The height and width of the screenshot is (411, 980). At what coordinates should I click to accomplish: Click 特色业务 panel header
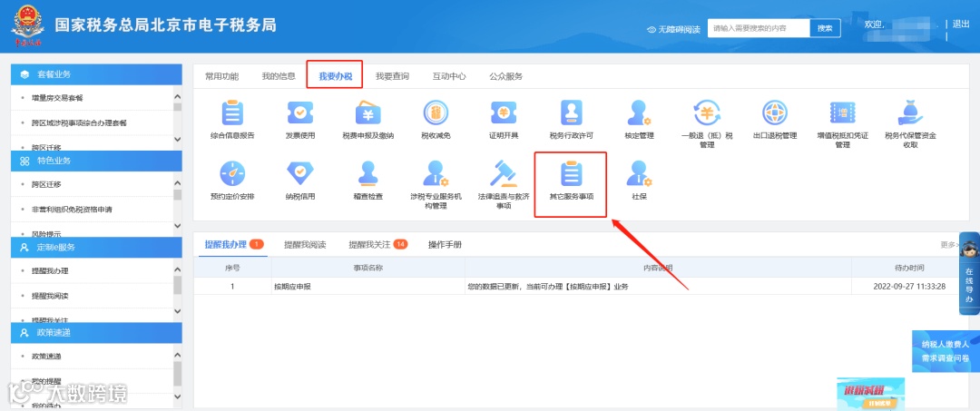pyautogui.click(x=97, y=161)
